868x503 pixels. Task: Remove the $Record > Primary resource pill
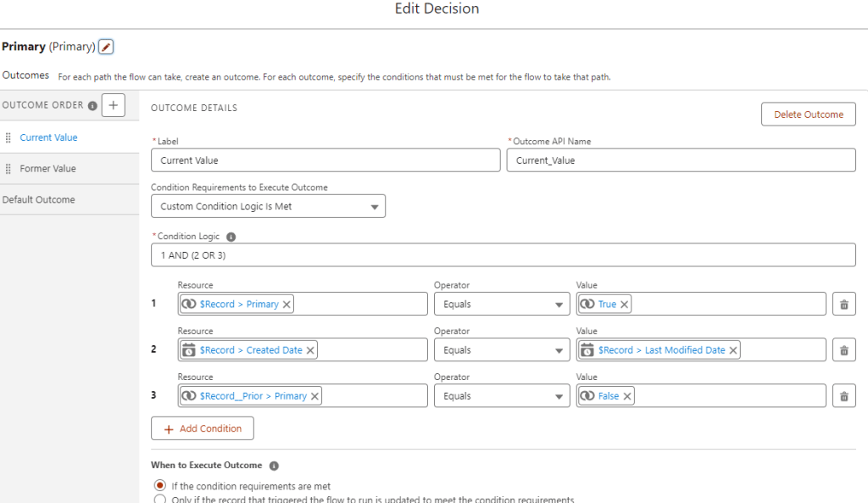[287, 305]
